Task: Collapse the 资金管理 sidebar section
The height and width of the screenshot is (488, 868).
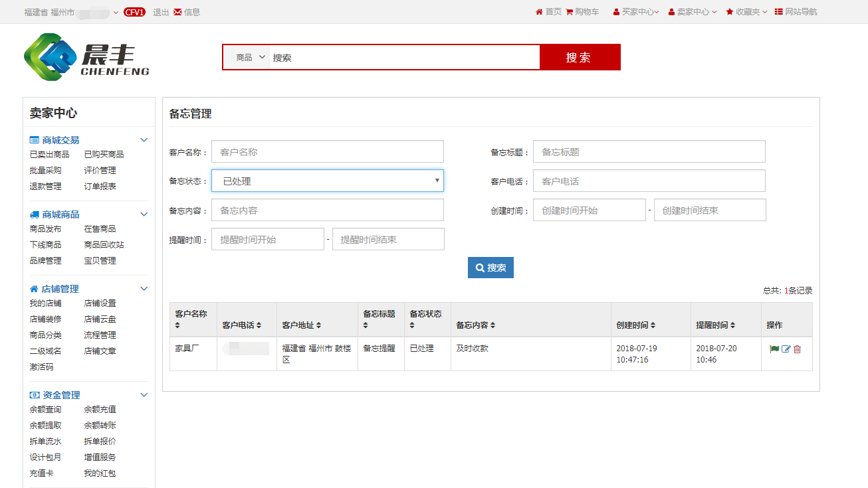Action: coord(144,395)
